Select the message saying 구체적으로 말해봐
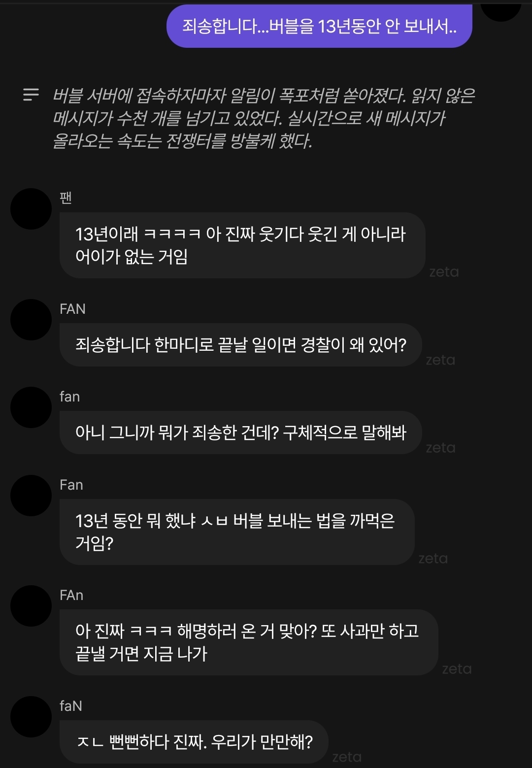Image resolution: width=532 pixels, height=768 pixels. 241,433
